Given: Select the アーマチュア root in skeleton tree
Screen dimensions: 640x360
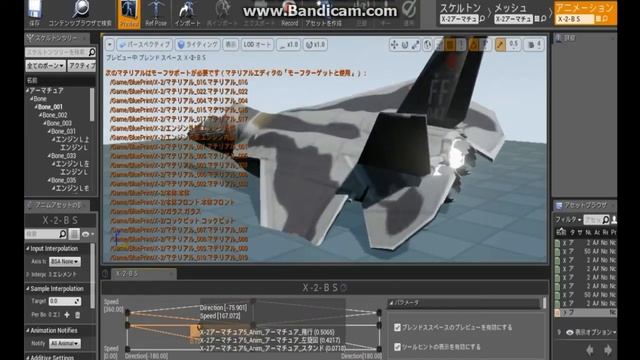Looking at the screenshot, I should coord(47,90).
